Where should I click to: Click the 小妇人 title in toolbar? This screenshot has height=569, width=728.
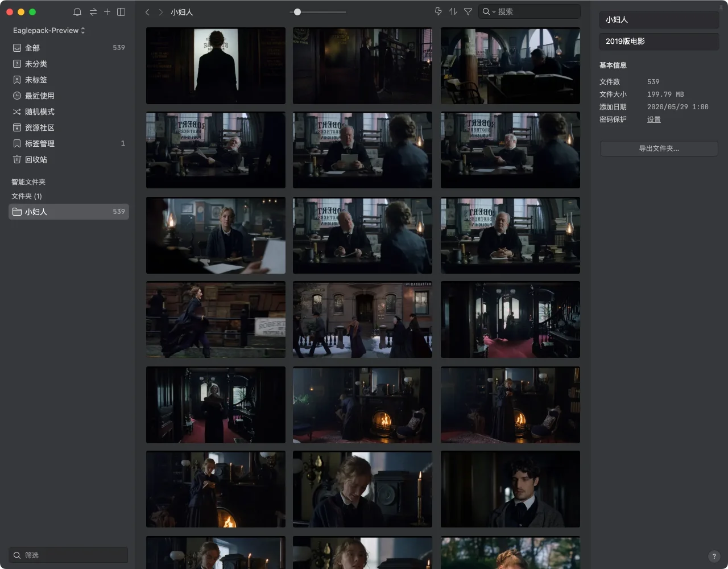click(182, 12)
